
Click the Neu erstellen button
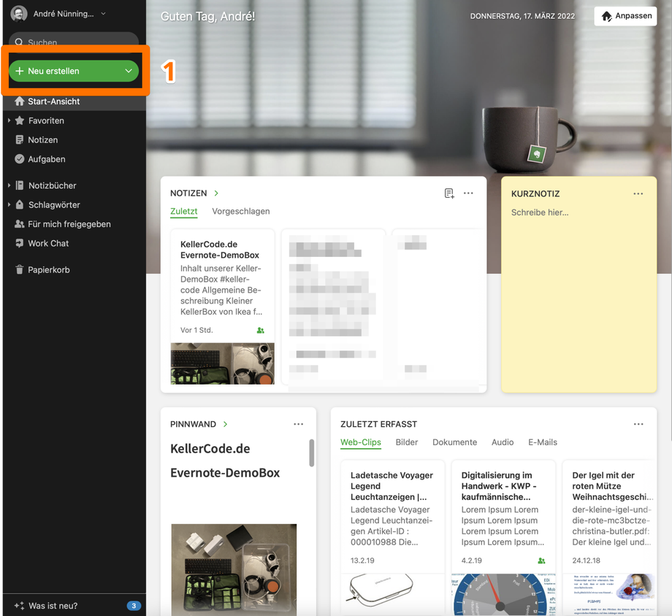[x=74, y=71]
